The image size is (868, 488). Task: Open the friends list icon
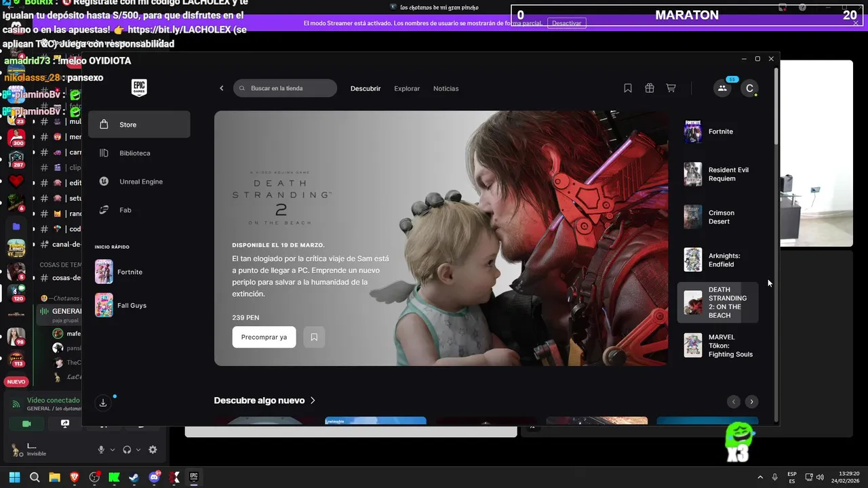click(722, 88)
